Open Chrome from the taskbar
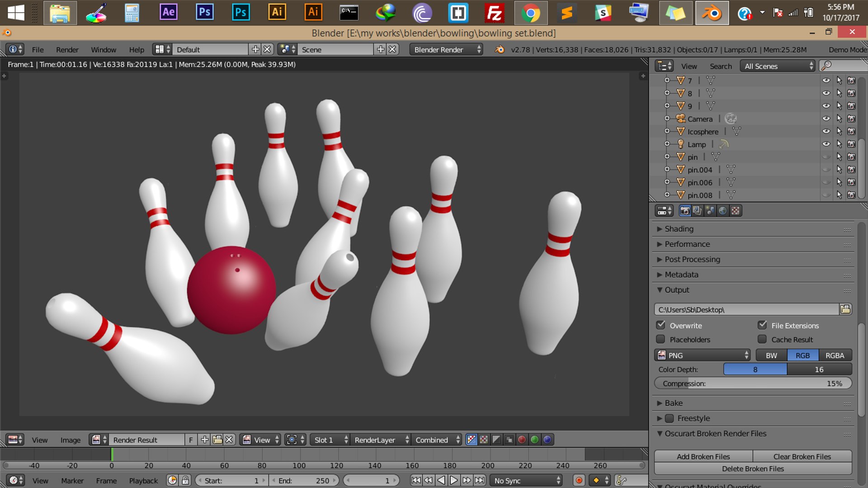This screenshot has height=488, width=868. (531, 13)
